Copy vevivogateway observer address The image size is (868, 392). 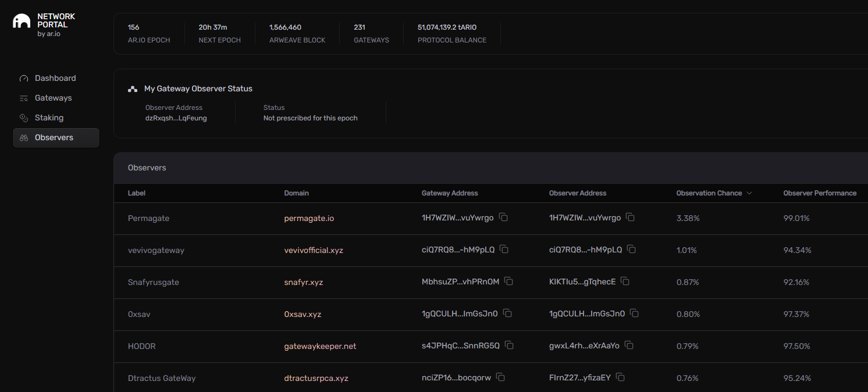tap(631, 250)
